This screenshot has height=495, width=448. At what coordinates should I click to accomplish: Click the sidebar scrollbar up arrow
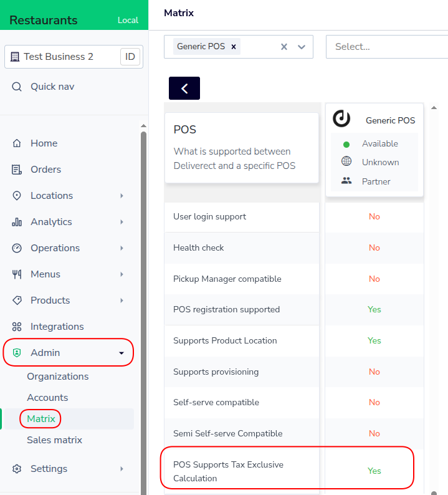click(x=143, y=126)
